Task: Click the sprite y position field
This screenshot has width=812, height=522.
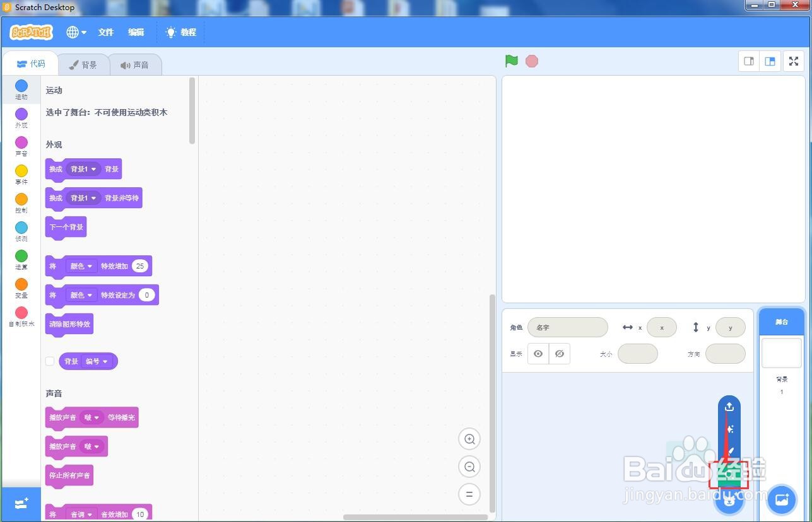Action: click(731, 327)
